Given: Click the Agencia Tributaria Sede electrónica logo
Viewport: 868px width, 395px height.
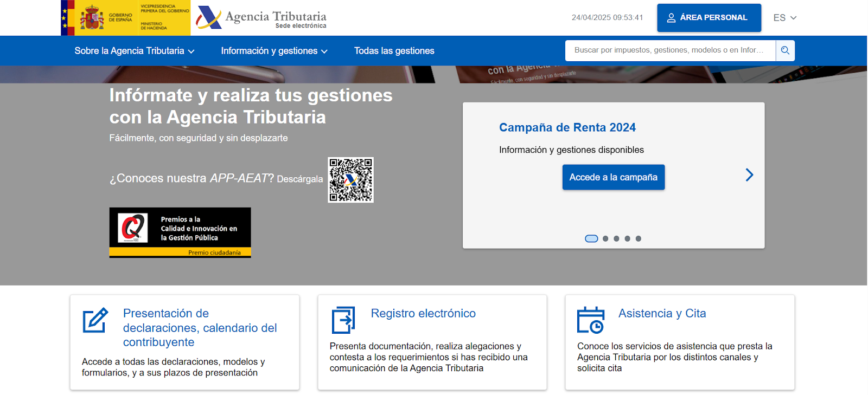Looking at the screenshot, I should (261, 18).
